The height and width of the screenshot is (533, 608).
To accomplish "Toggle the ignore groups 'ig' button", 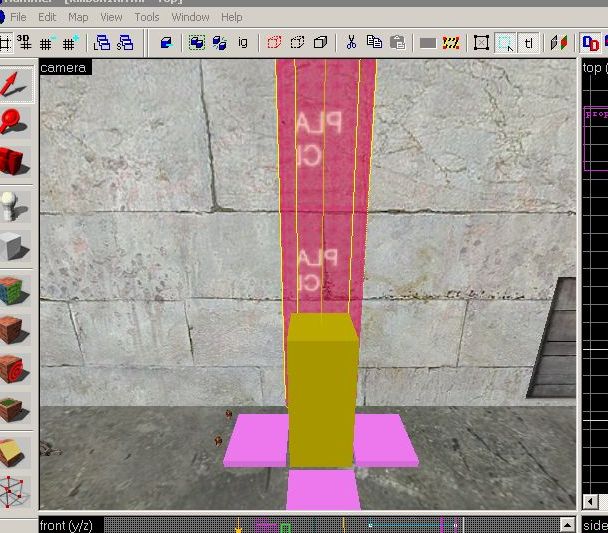I will 243,43.
